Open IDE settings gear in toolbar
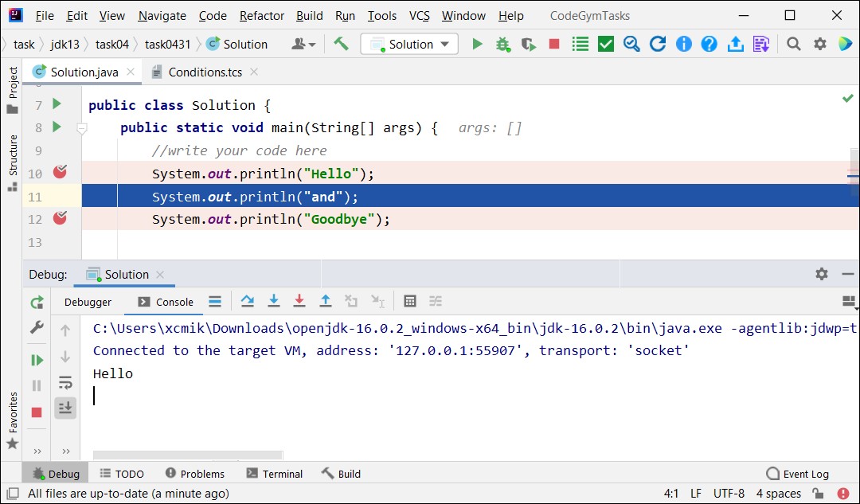The image size is (860, 504). click(819, 44)
